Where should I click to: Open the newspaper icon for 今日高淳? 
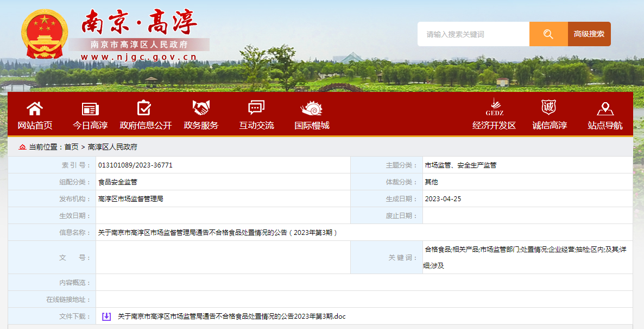(x=90, y=108)
